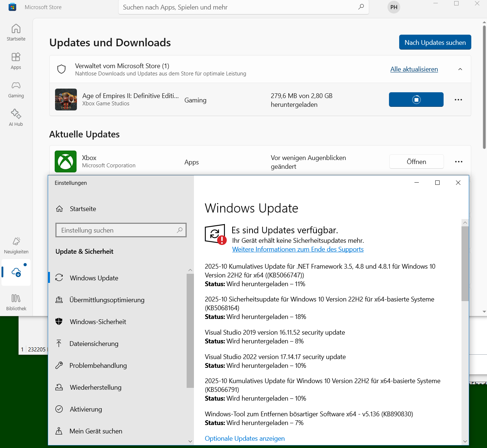Stop the Age of Empires II download
This screenshot has height=448, width=487.
pos(416,100)
